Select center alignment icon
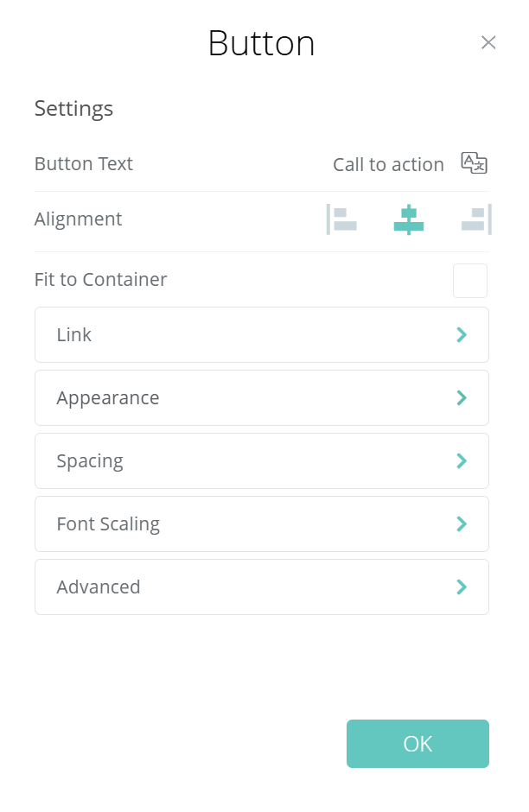Viewport: 529px width, 812px height. point(408,219)
